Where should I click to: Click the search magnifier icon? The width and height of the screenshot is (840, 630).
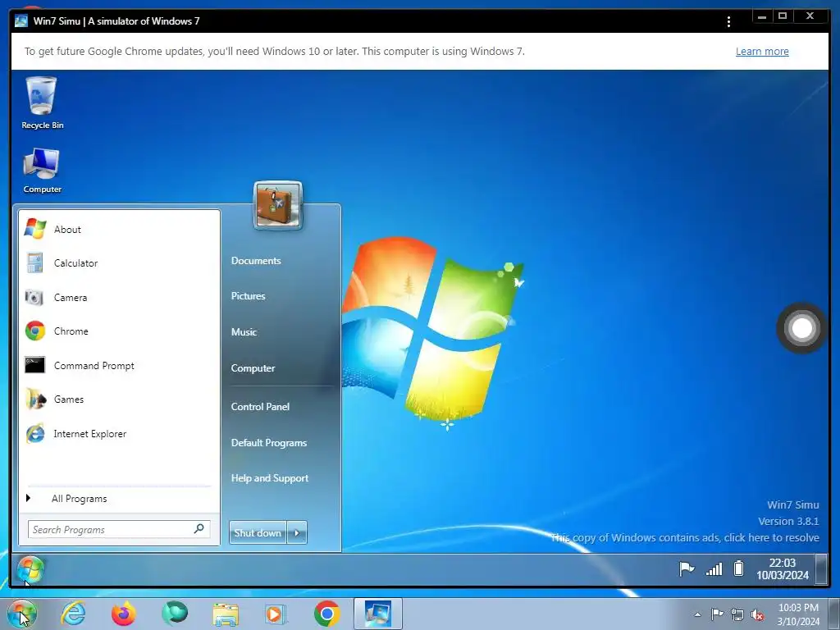pos(199,529)
